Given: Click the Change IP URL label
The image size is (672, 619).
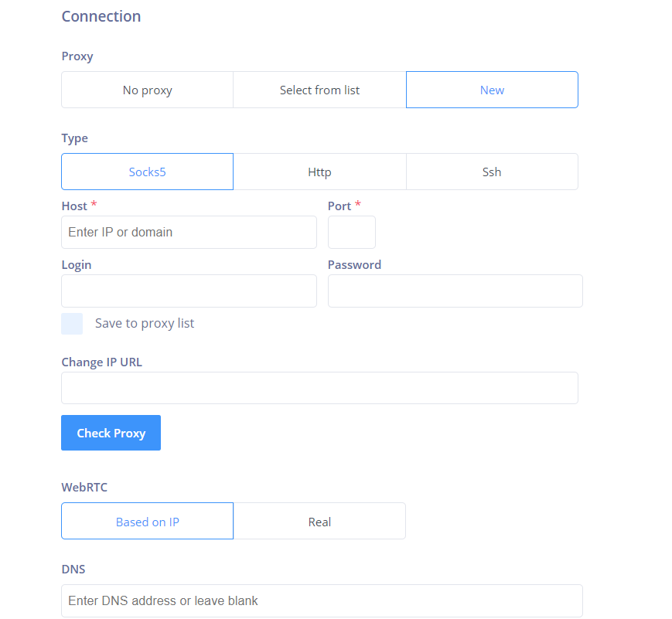Looking at the screenshot, I should 101,362.
